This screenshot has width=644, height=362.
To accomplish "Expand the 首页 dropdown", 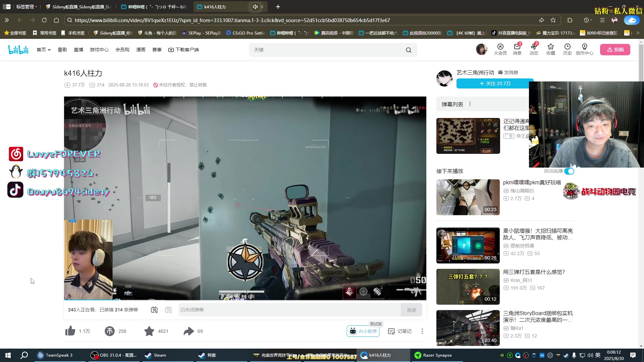I will point(44,50).
